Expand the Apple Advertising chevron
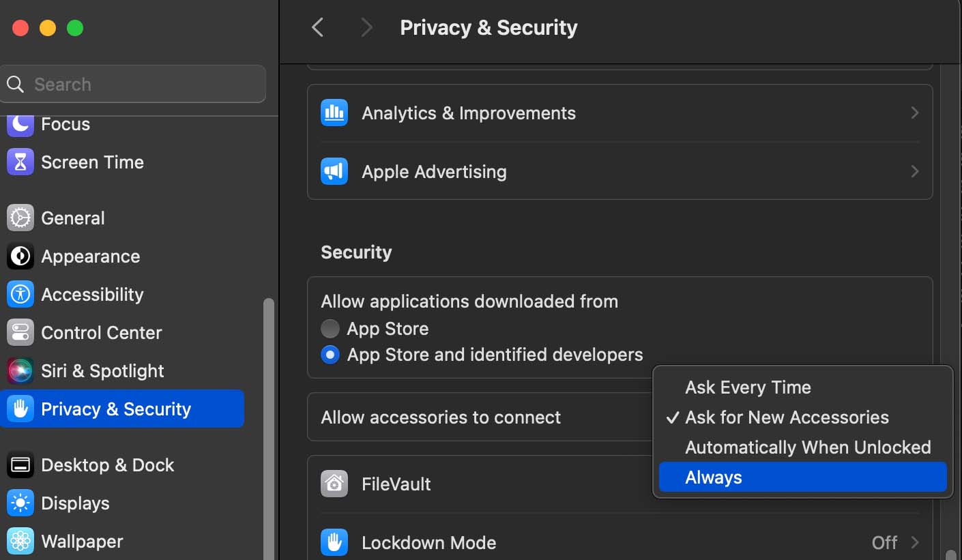Viewport: 962px width, 560px height. click(x=915, y=171)
